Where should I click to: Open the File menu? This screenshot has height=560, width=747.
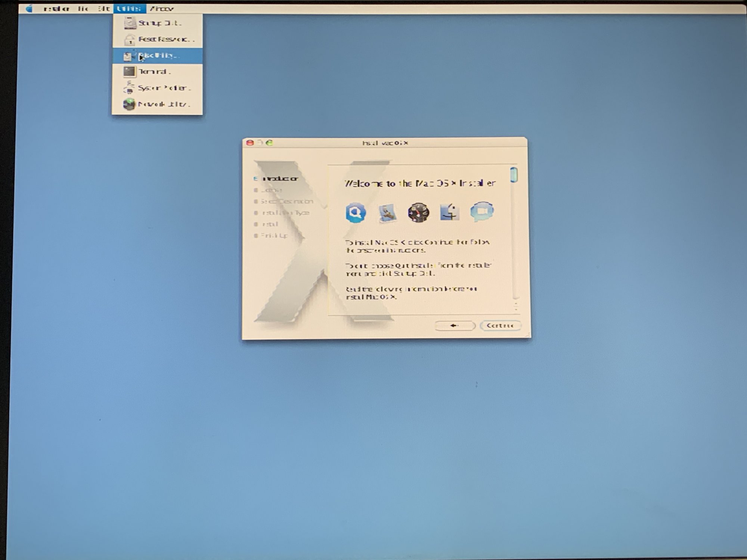(83, 8)
